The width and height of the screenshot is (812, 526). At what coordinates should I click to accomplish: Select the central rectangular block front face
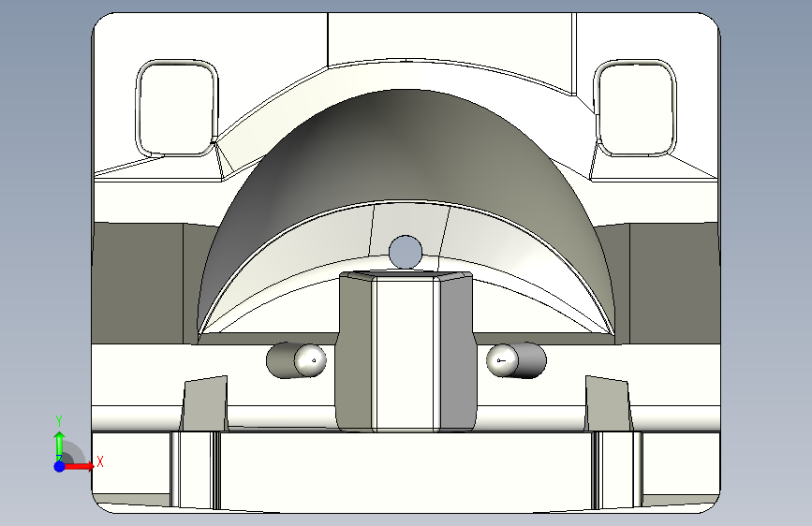(x=406, y=353)
